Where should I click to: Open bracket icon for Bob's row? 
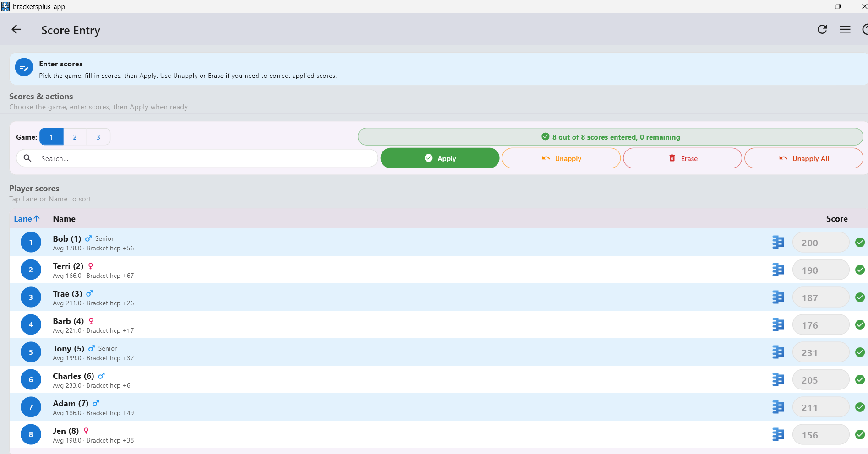(778, 242)
